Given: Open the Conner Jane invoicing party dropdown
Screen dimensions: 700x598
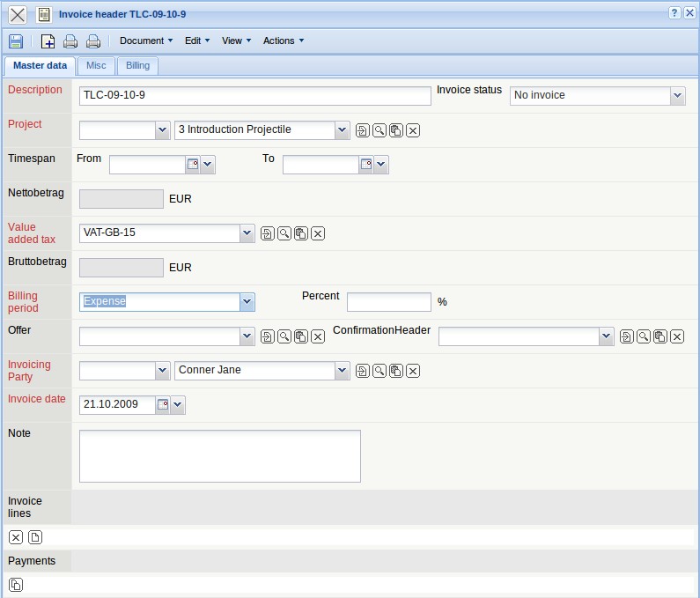Looking at the screenshot, I should point(342,371).
